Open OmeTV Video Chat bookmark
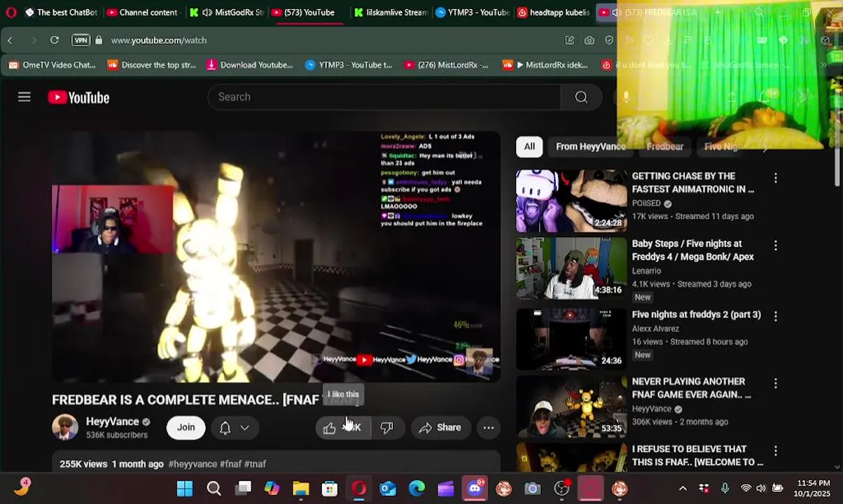 [52, 65]
